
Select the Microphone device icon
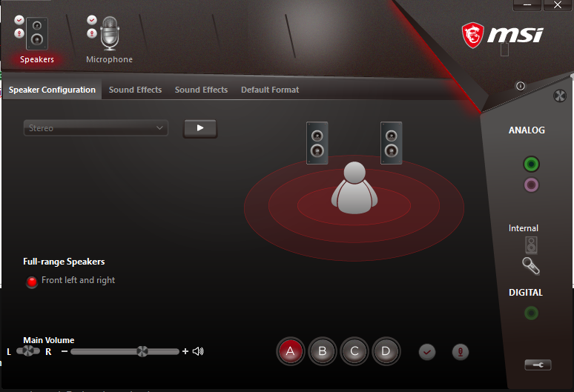110,33
